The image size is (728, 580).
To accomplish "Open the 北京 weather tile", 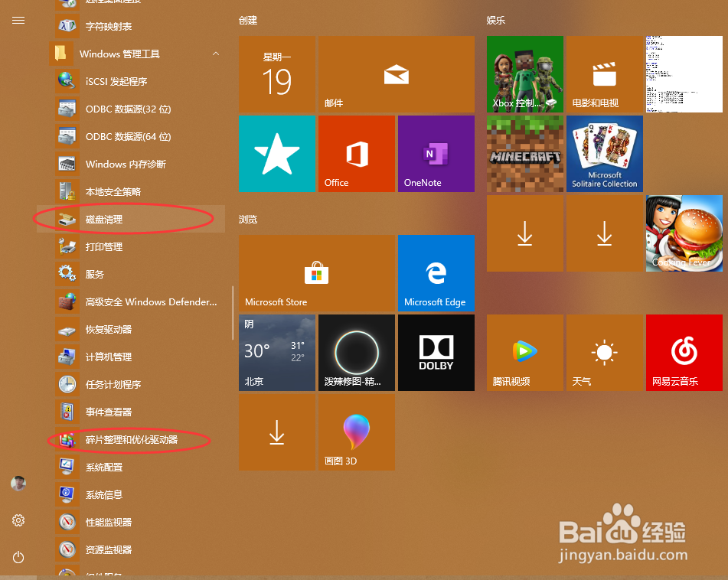I will (x=277, y=353).
